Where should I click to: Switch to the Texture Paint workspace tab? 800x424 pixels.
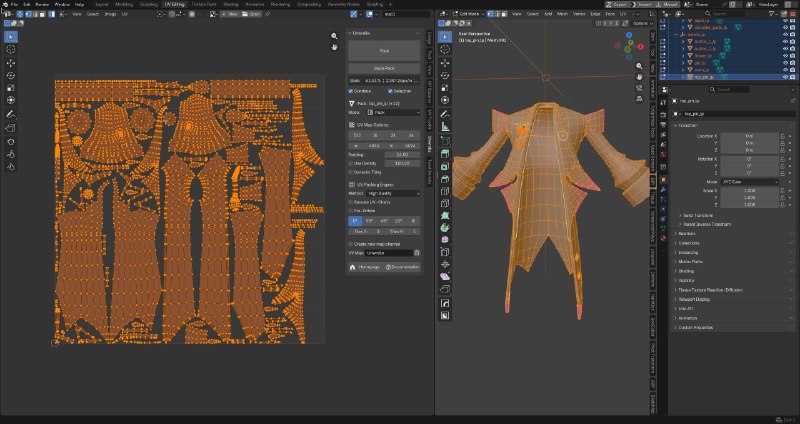coord(204,4)
